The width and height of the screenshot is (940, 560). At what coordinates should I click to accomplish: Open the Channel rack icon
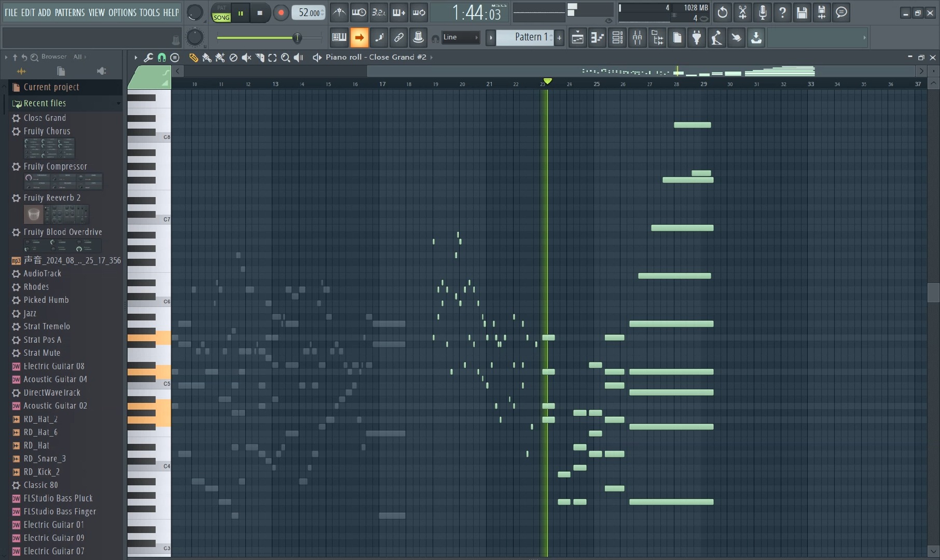[617, 37]
